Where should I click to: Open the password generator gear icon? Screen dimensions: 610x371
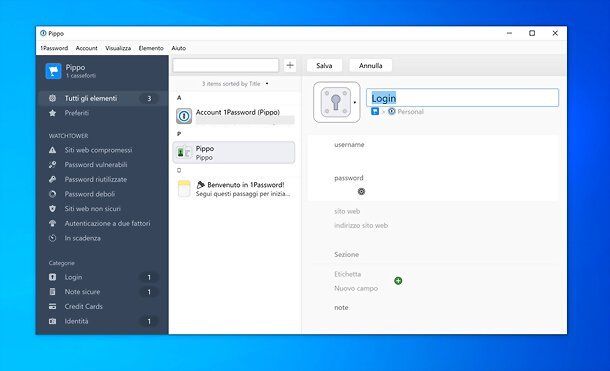point(361,192)
